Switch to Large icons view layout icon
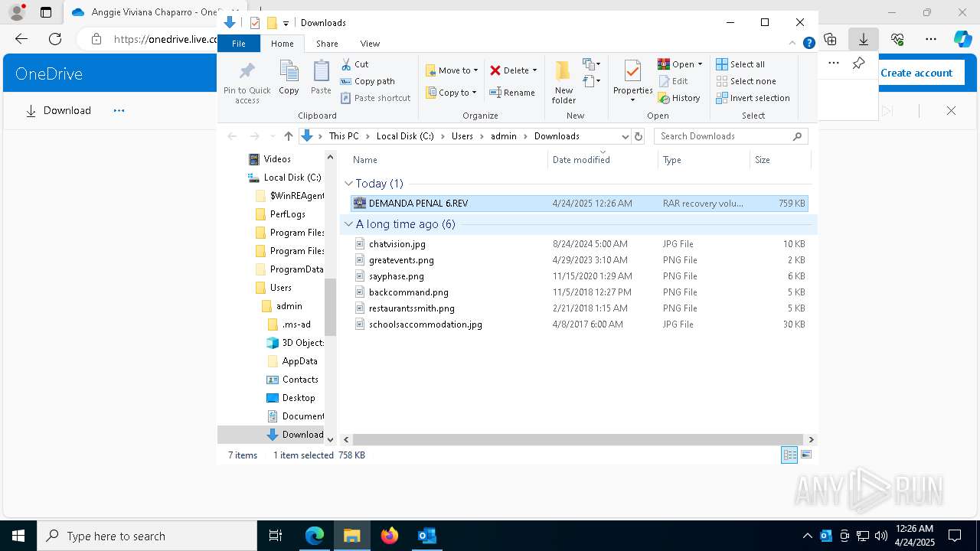This screenshot has width=980, height=551. point(806,455)
